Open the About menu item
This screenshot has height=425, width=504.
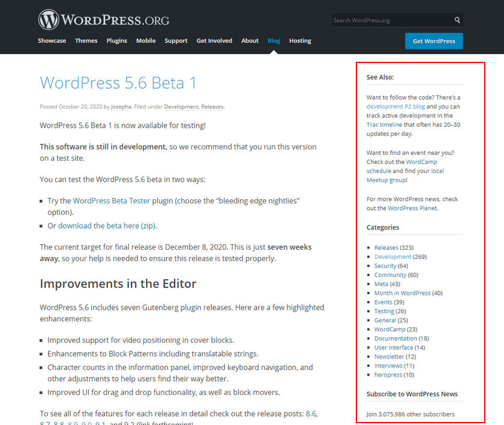(x=250, y=41)
